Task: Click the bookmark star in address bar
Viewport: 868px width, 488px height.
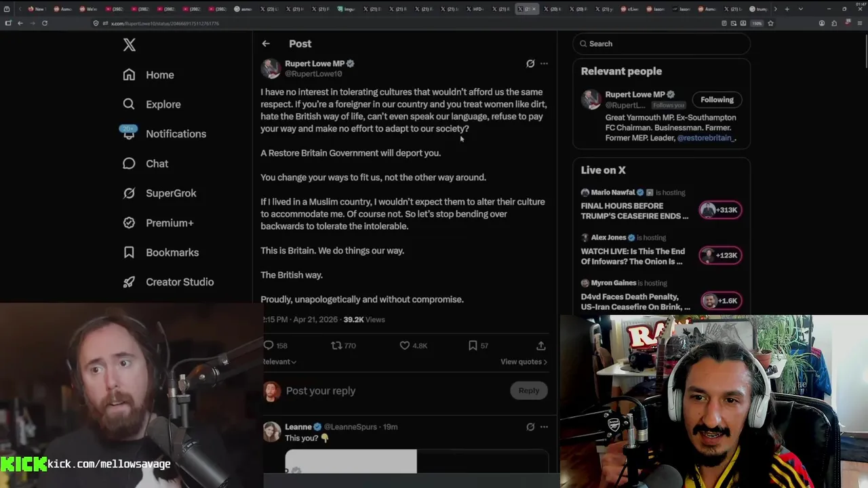Action: pyautogui.click(x=770, y=23)
